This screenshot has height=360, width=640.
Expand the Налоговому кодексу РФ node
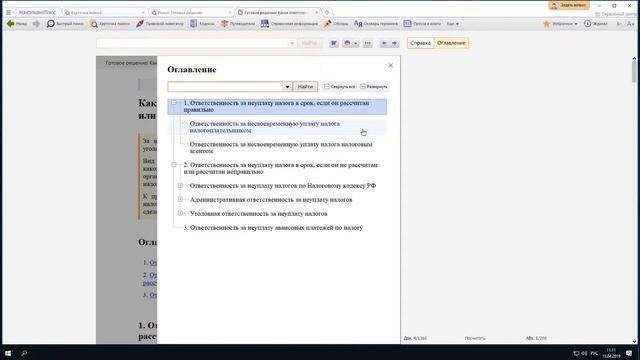(x=180, y=185)
